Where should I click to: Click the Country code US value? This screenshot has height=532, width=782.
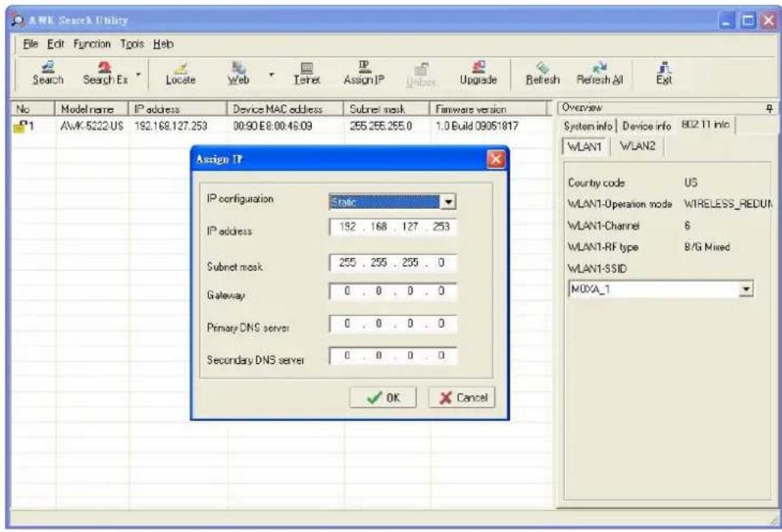coord(690,182)
